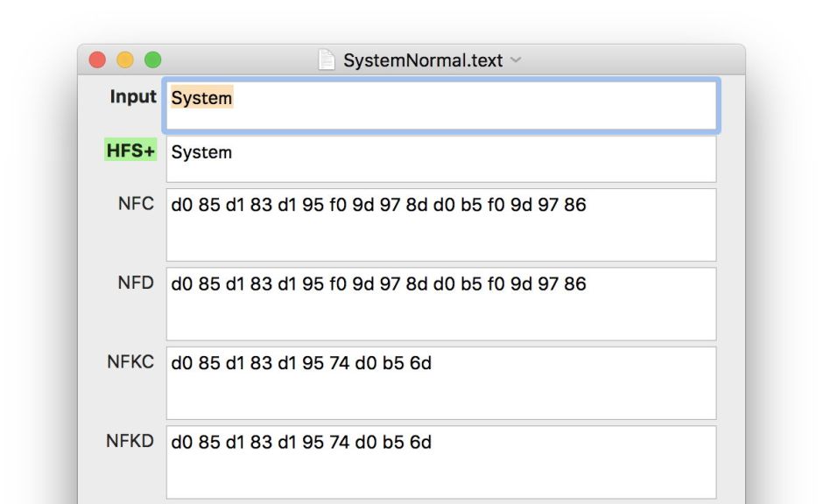Click the NFKD label
Screen dimensions: 823x504
tap(130, 440)
